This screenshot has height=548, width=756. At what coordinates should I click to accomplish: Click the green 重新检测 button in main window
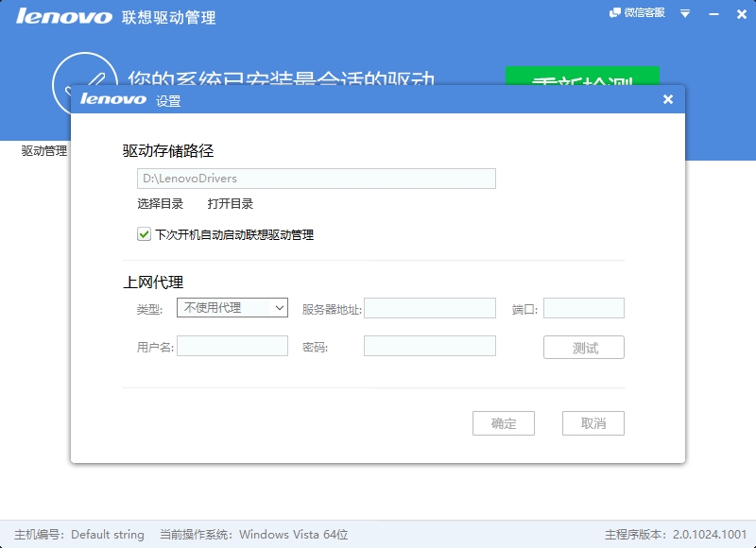(582, 77)
